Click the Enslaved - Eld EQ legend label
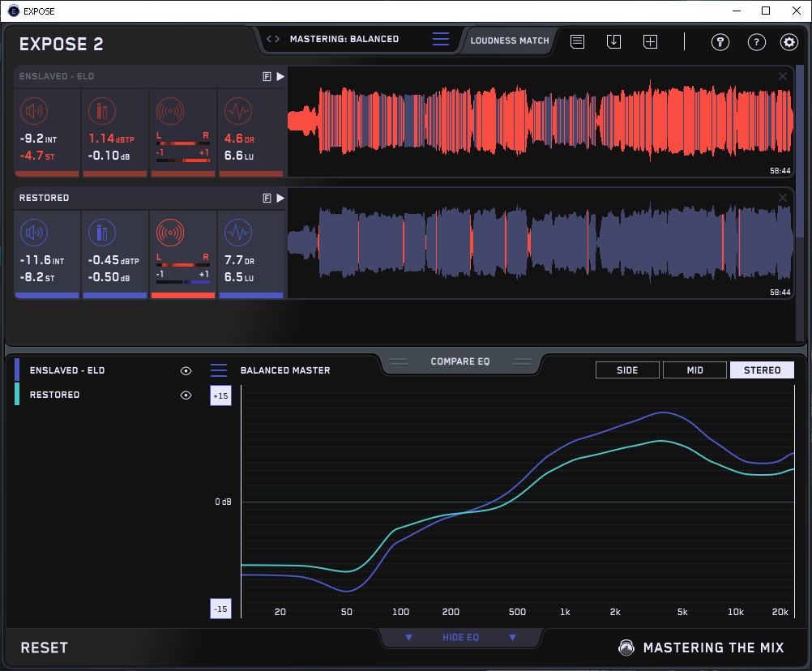This screenshot has width=812, height=671. click(67, 370)
